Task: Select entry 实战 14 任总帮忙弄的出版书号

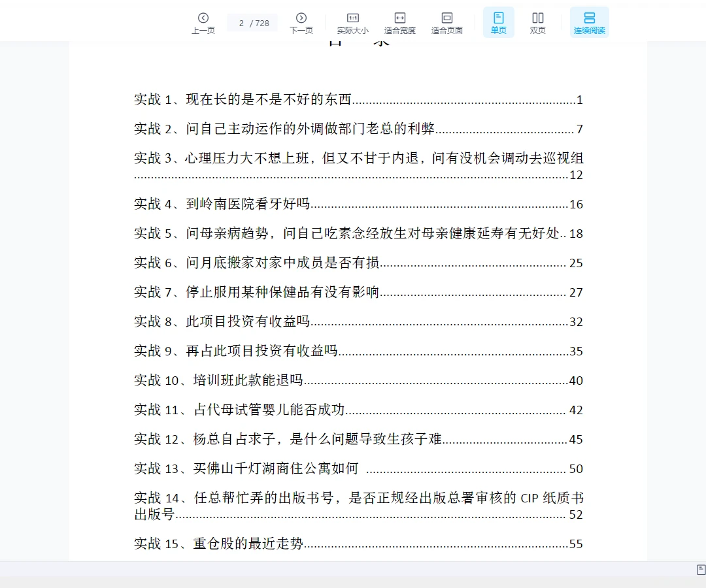Action: (358, 506)
